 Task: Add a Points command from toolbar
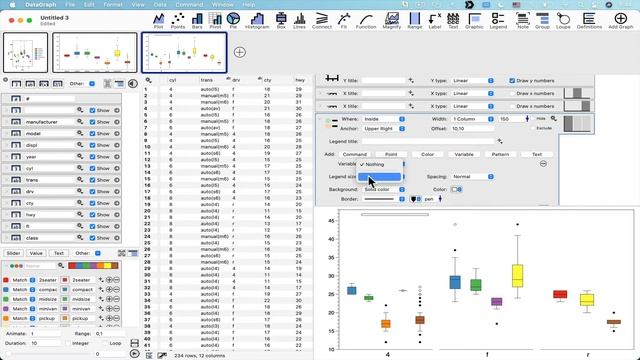click(178, 20)
